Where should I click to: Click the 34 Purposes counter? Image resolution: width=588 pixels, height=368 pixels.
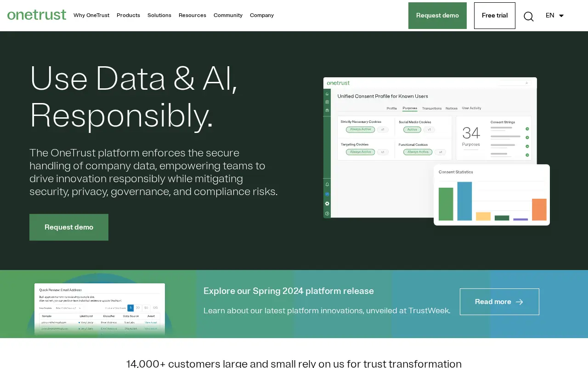point(471,137)
